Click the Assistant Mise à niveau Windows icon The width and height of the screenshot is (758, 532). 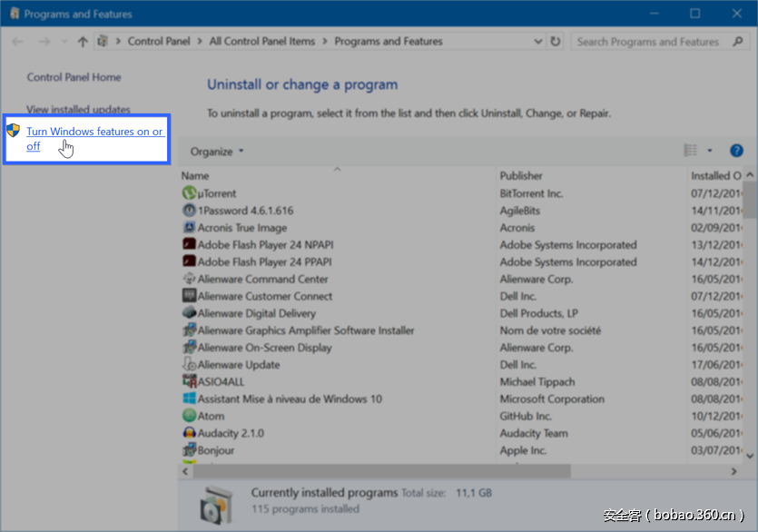click(x=189, y=399)
